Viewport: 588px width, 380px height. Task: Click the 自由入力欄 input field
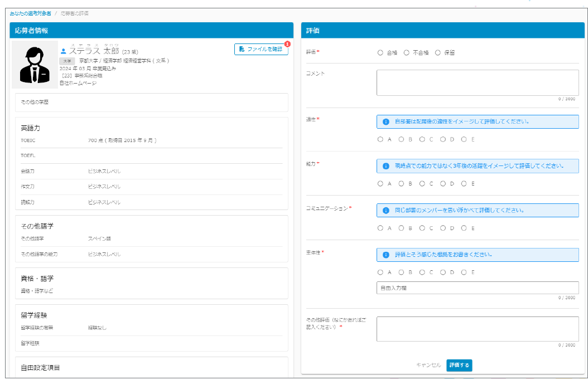477,288
